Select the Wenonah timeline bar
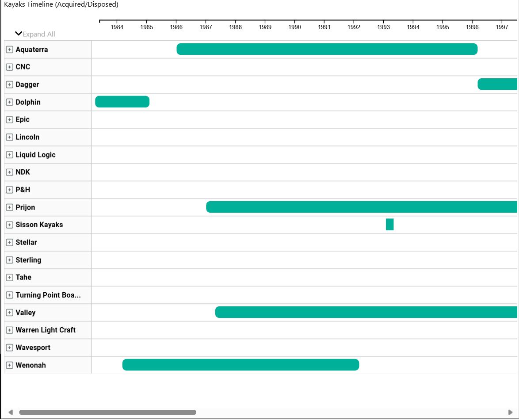Viewport: 519px width, 420px height. pos(240,365)
